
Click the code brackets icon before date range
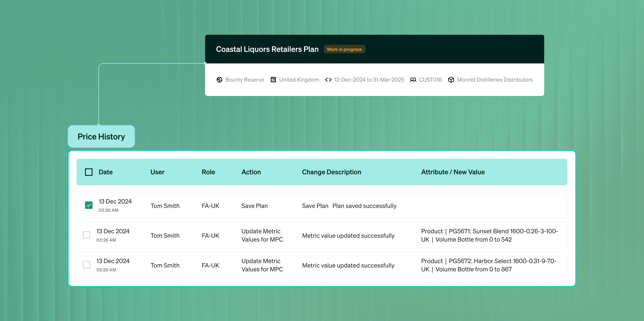[328, 80]
